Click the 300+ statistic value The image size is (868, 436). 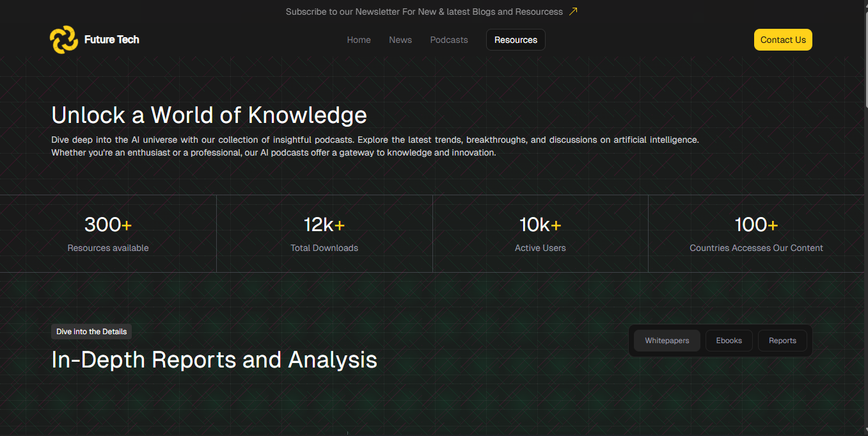click(108, 225)
